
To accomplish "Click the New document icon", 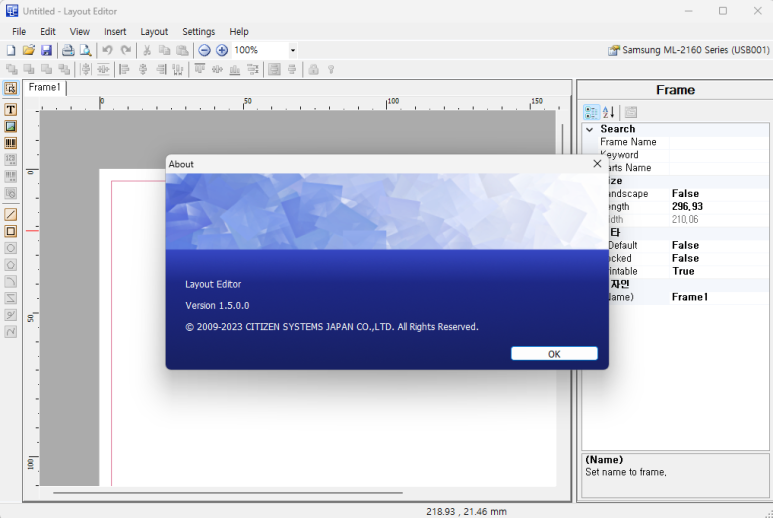I will [11, 50].
